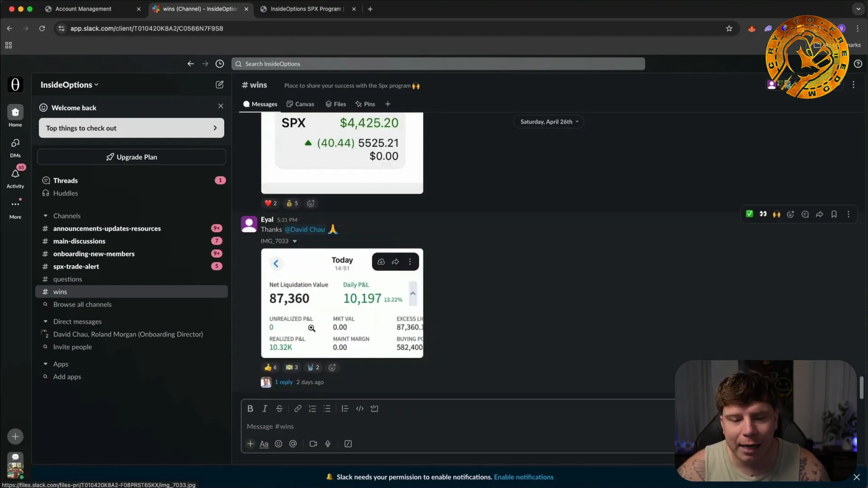Click the compose new message icon
Viewport: 868px width, 488px height.
[x=220, y=84]
